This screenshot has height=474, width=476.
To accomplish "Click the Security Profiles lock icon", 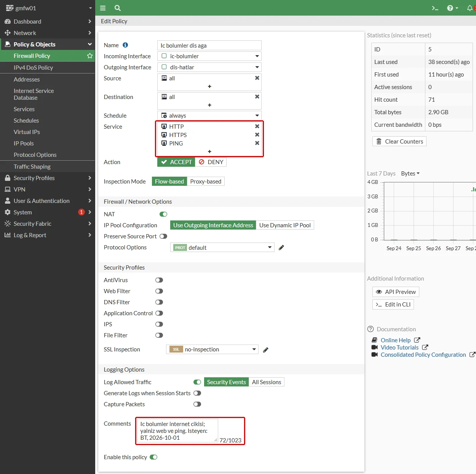I will (x=8, y=178).
